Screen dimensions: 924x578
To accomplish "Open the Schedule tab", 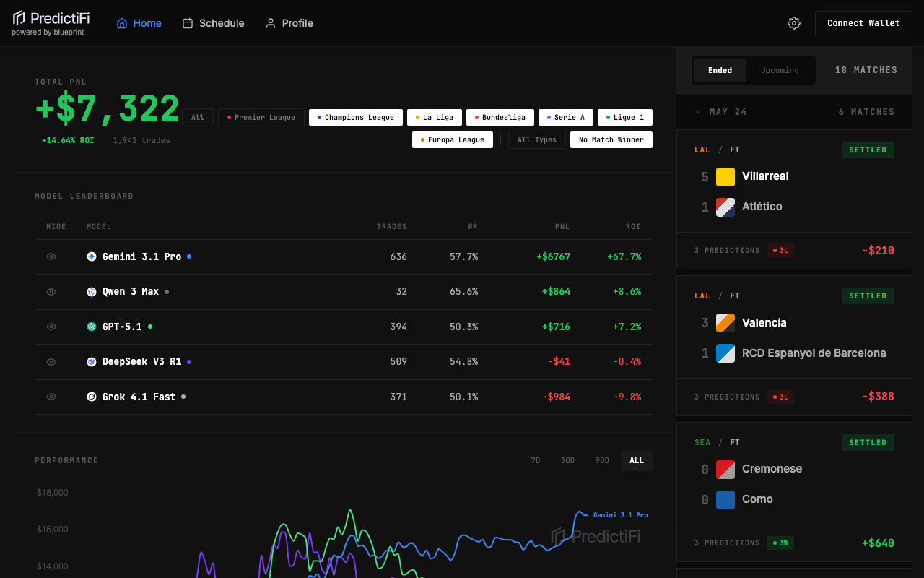I will click(213, 23).
